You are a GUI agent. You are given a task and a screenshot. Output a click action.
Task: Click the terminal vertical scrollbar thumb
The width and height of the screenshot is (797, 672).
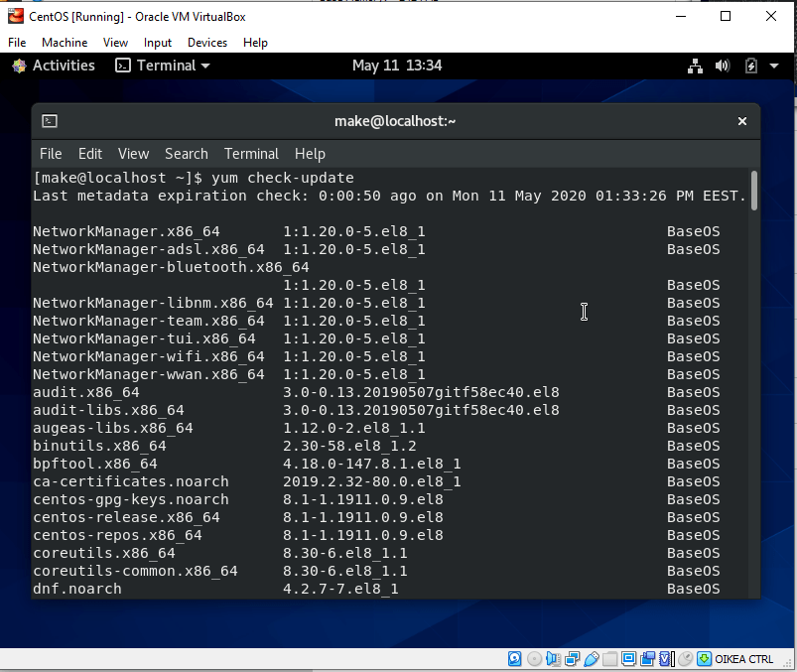[754, 191]
